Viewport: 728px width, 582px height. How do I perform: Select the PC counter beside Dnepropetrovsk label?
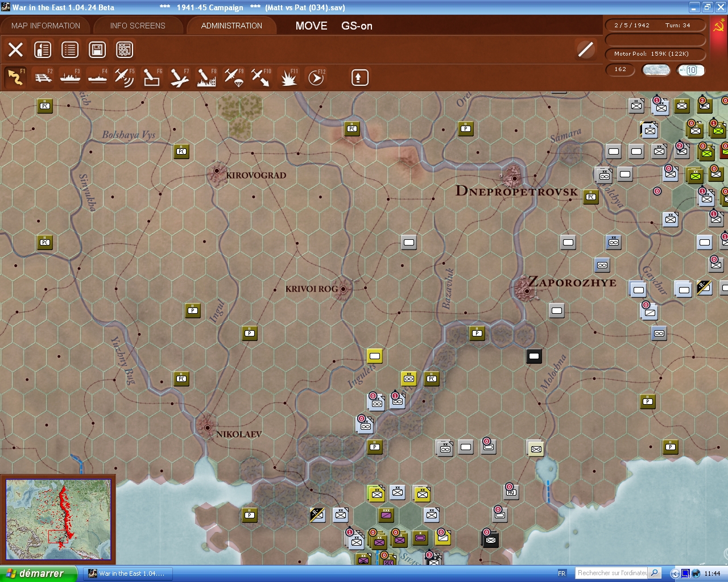pos(591,197)
